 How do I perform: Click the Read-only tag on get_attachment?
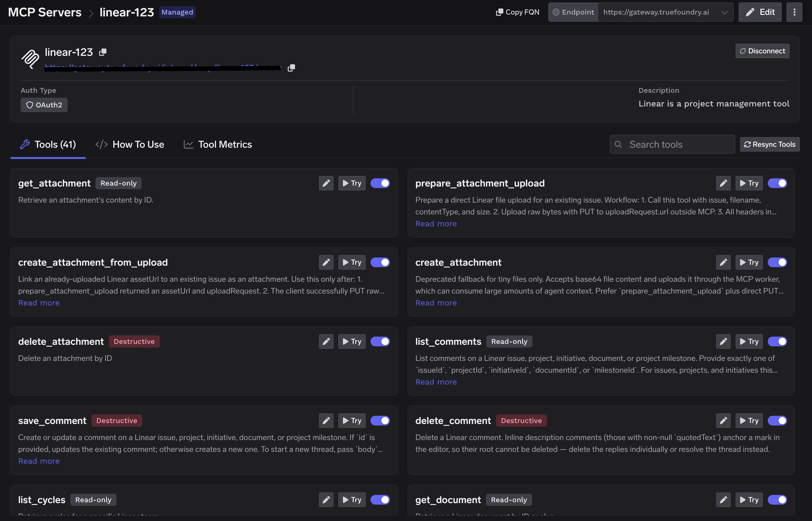118,183
